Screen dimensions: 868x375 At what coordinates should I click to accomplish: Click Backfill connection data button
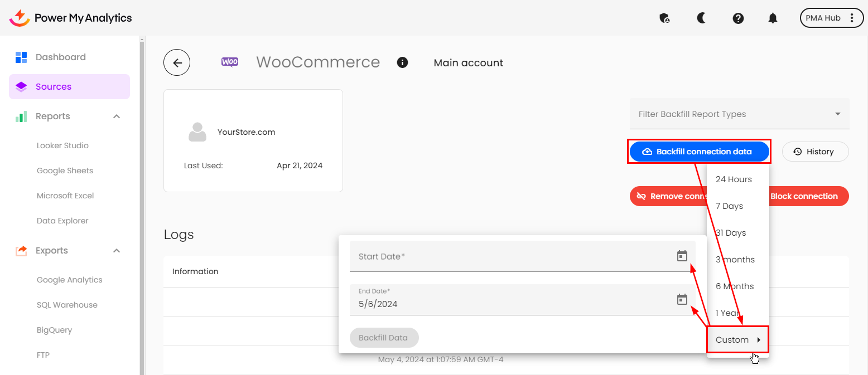[699, 152]
